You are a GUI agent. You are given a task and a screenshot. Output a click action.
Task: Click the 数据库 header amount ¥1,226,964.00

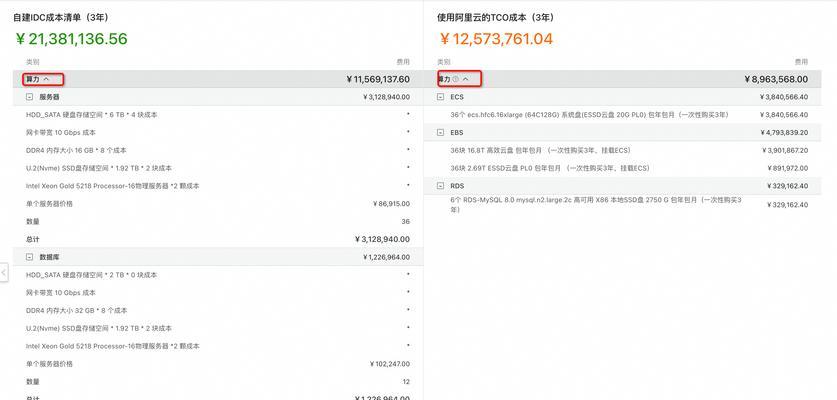click(x=386, y=257)
